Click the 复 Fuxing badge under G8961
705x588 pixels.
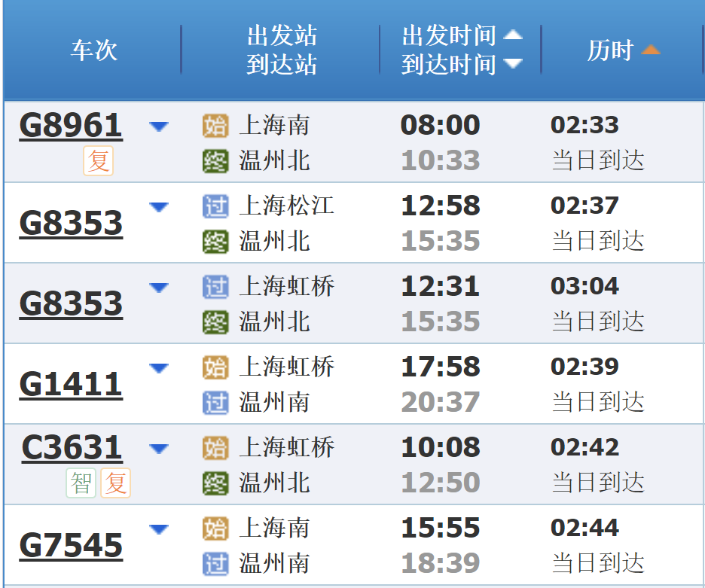click(x=98, y=161)
